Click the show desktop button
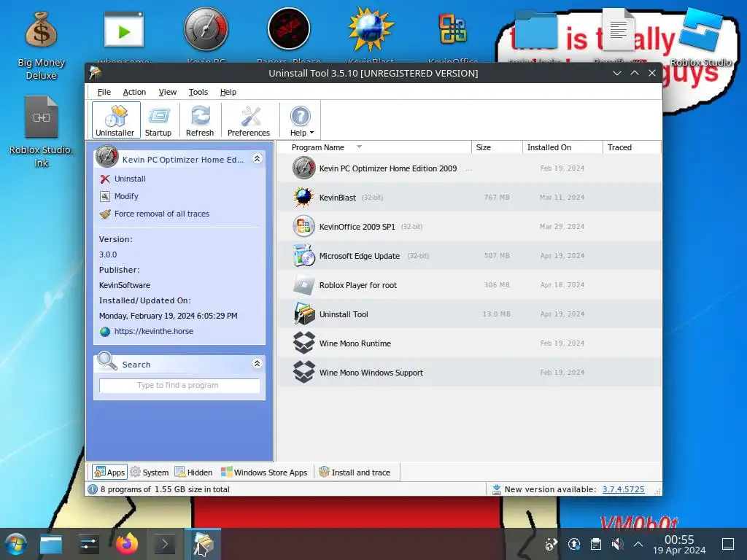Image resolution: width=747 pixels, height=560 pixels. (728, 544)
